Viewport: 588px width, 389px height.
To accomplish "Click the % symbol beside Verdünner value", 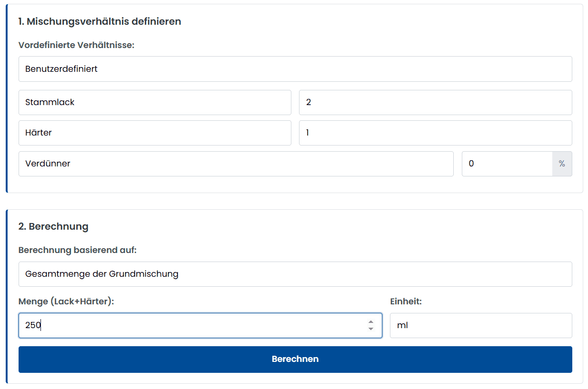I will point(562,164).
